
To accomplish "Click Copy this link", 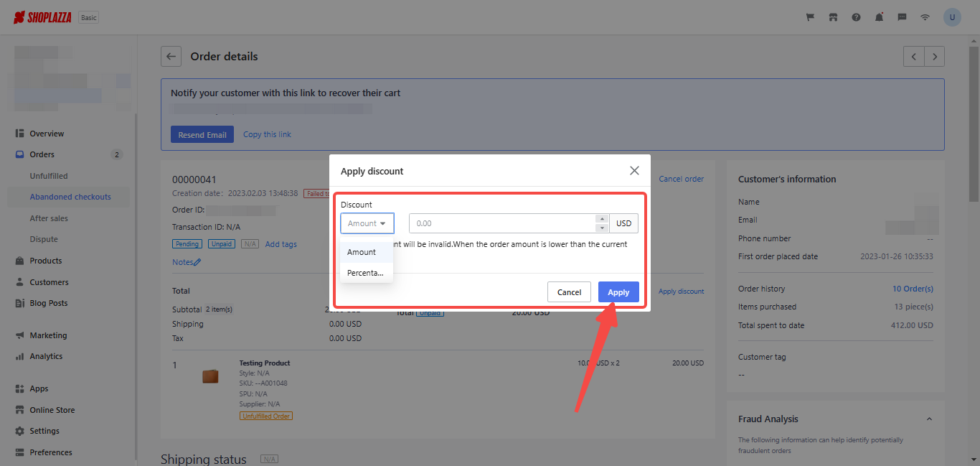I will pyautogui.click(x=267, y=134).
